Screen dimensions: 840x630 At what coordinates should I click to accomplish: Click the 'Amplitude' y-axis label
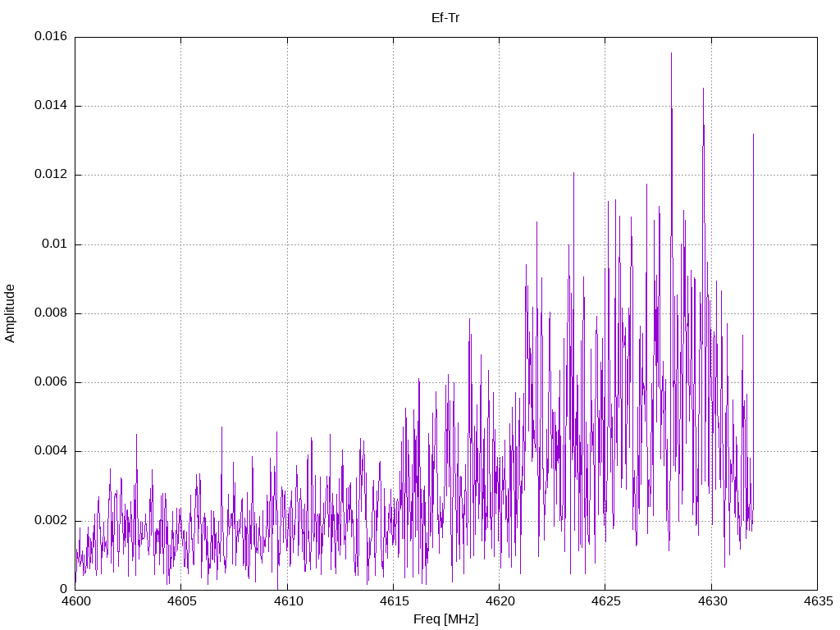[10, 313]
